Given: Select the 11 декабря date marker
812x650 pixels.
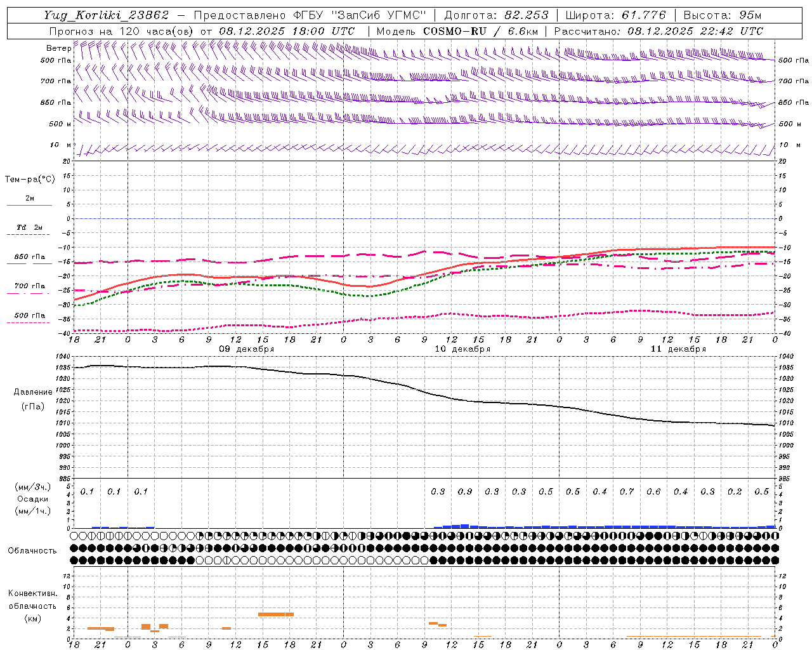Looking at the screenshot, I should pos(678,349).
